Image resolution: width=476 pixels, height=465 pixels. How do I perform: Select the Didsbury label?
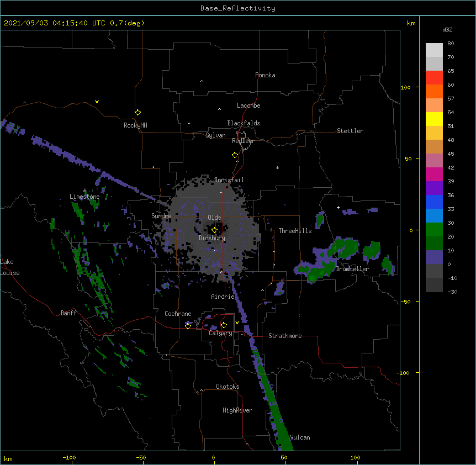211,238
